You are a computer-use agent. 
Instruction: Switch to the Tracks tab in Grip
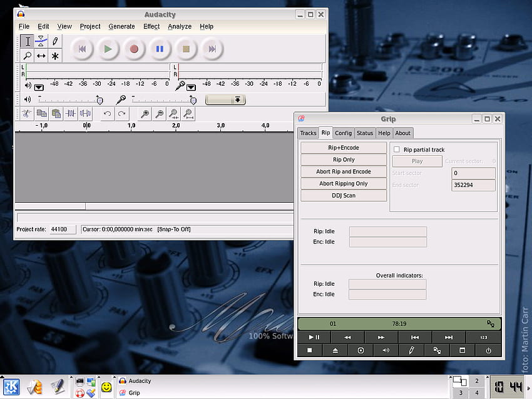[x=308, y=133]
